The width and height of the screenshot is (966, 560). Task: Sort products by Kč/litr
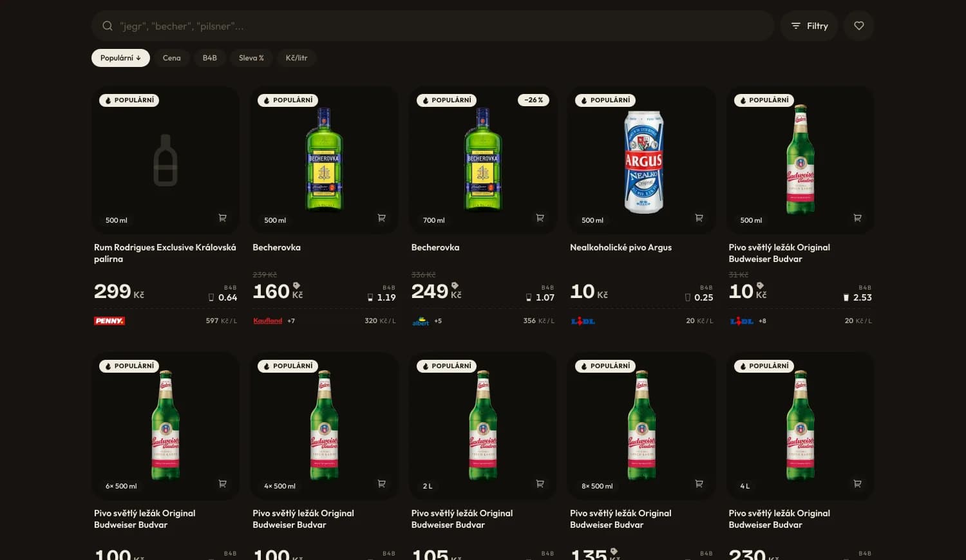pyautogui.click(x=296, y=58)
